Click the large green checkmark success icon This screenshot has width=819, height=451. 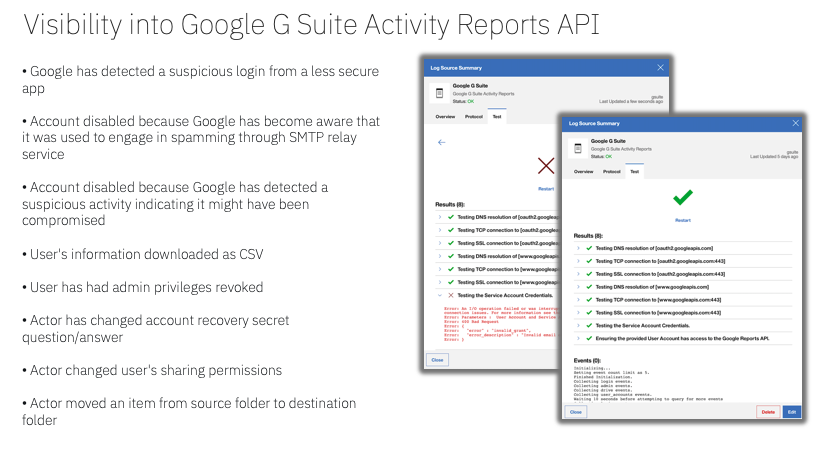click(x=683, y=197)
